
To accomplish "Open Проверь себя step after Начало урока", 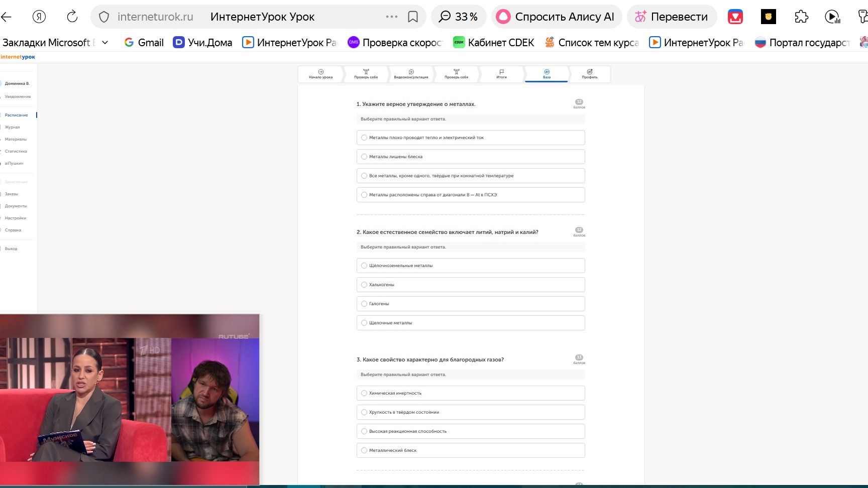I will tap(366, 74).
